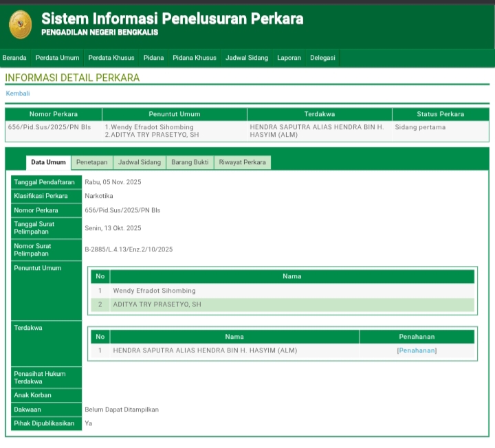The width and height of the screenshot is (495, 448).
Task: Click the Sistem Informasi Penelusuran Perkara title
Action: coord(172,19)
